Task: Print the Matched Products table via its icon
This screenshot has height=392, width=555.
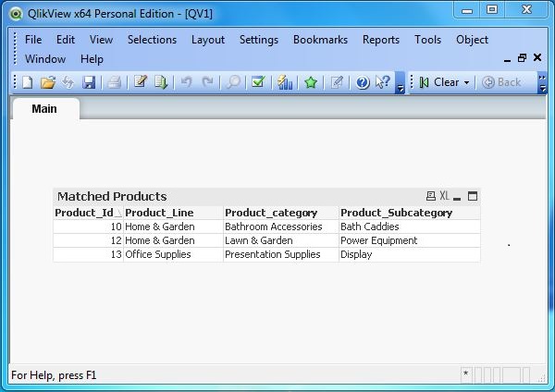Action: [430, 196]
